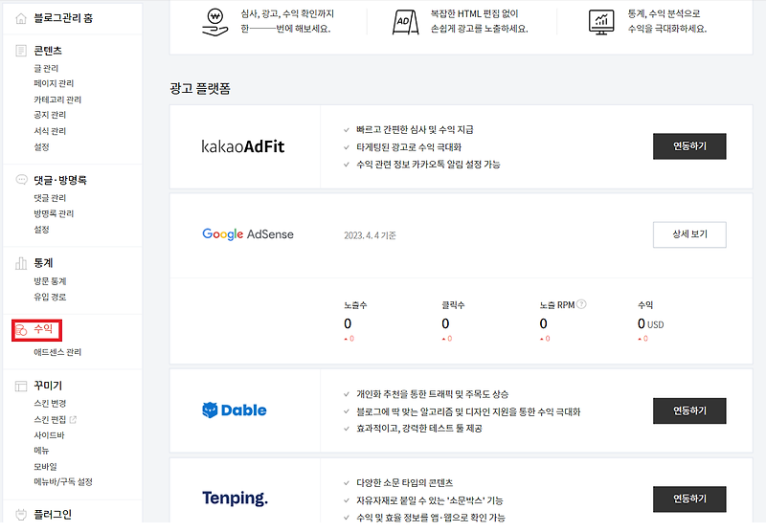This screenshot has width=766, height=532.
Task: Open 설정 under 댓글·방명록
Action: (x=41, y=230)
